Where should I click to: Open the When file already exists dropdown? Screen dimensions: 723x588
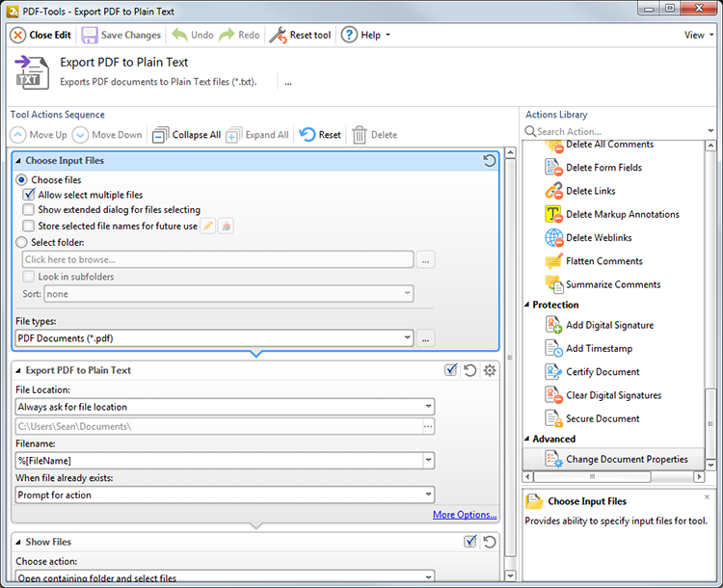(225, 494)
